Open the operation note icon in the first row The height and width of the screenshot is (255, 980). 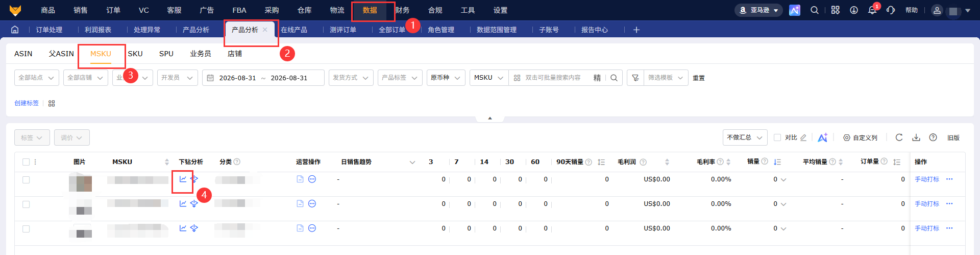[300, 179]
